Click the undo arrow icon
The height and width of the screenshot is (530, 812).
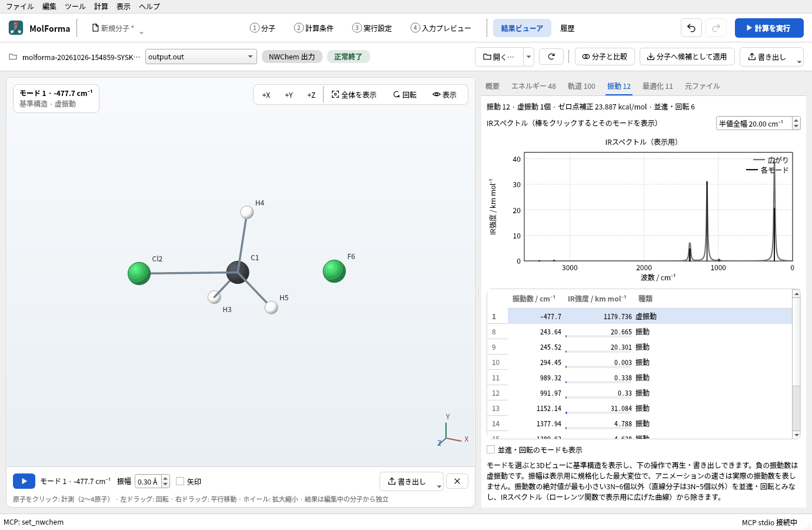tap(691, 28)
